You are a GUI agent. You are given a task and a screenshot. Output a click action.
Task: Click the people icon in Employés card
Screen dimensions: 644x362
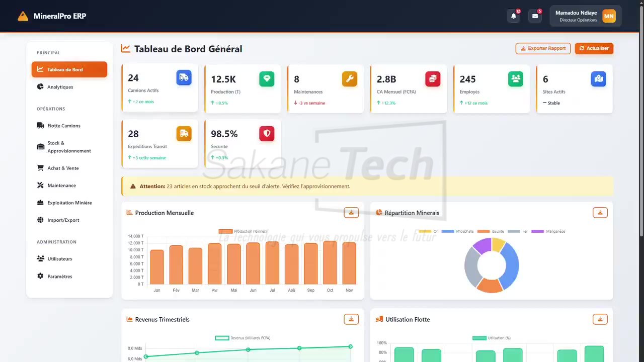(x=516, y=79)
